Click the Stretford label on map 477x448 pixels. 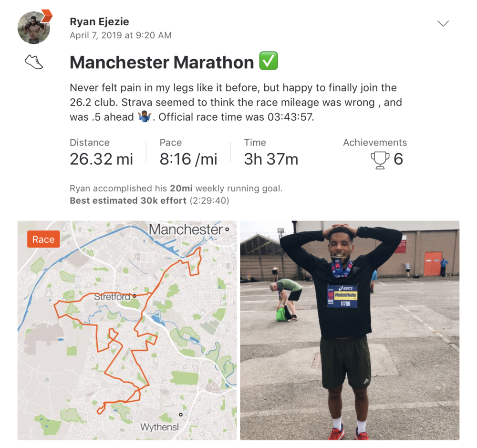[112, 296]
